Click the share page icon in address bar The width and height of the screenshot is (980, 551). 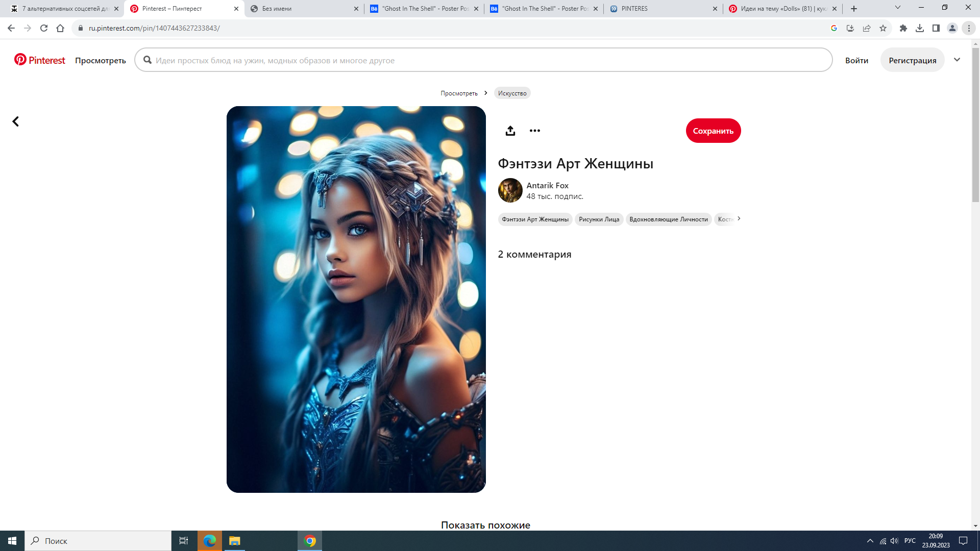(867, 28)
